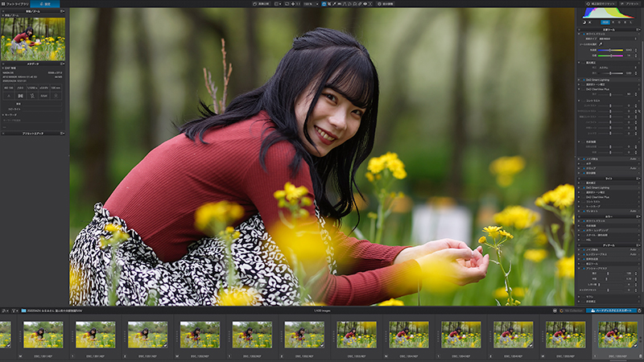Open the PhotoLibrary tab
The width and height of the screenshot is (644, 362).
(x=15, y=4)
